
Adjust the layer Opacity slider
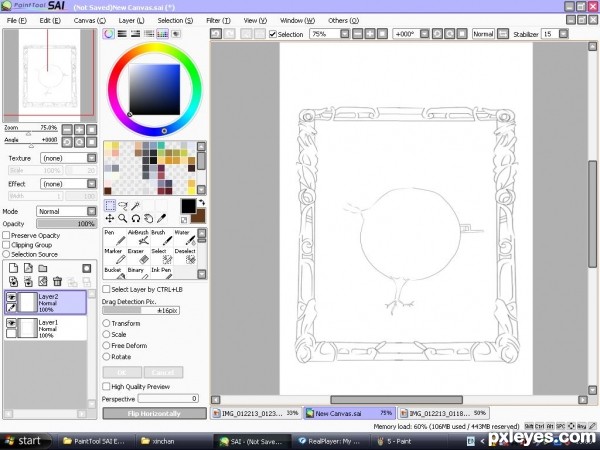click(x=67, y=224)
